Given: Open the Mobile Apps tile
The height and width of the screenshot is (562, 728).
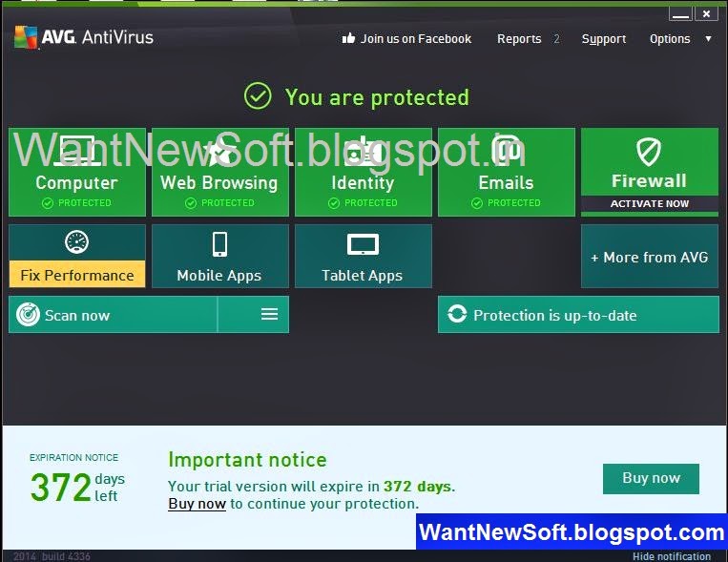Looking at the screenshot, I should pyautogui.click(x=220, y=257).
